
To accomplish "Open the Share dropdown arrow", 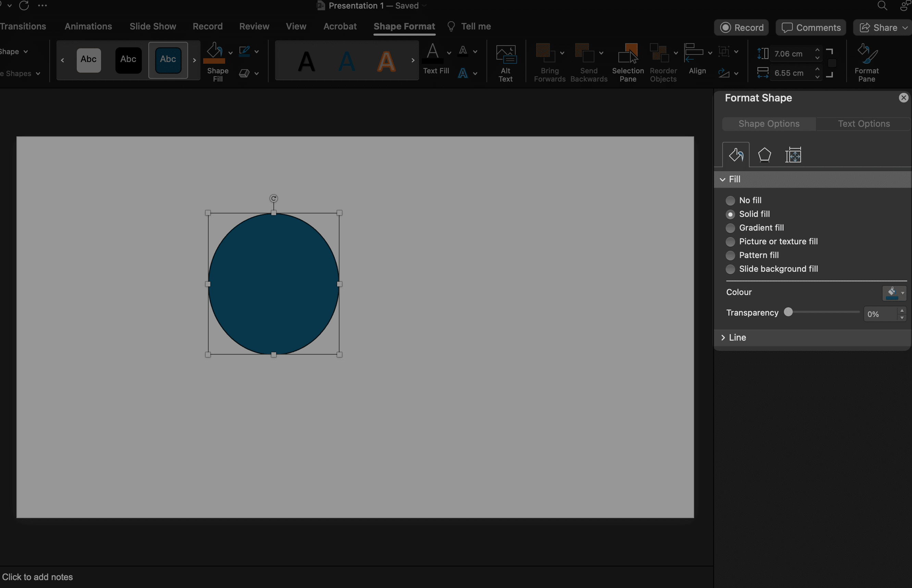I will pos(905,27).
